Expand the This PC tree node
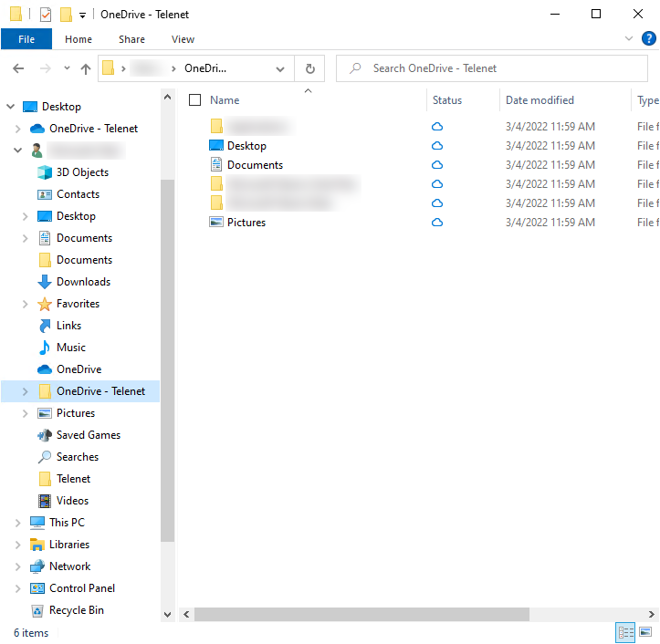 point(18,523)
